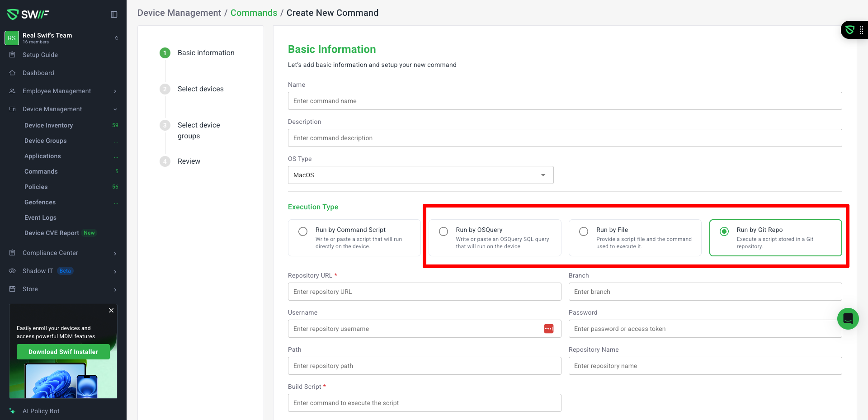Click the Swif logo in sidebar
The height and width of the screenshot is (420, 868).
click(28, 14)
